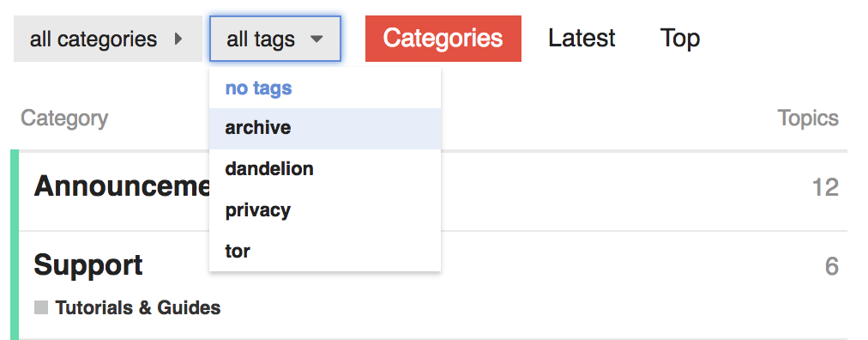Screen dimensions: 868x340
Task: Click the gray Tutorials & Guides square badge
Action: (x=41, y=307)
